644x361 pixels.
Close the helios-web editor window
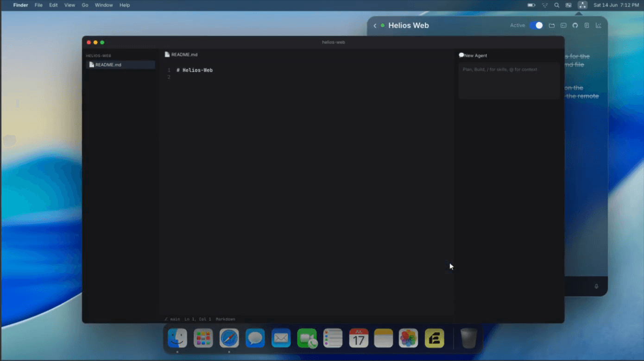pyautogui.click(x=89, y=43)
